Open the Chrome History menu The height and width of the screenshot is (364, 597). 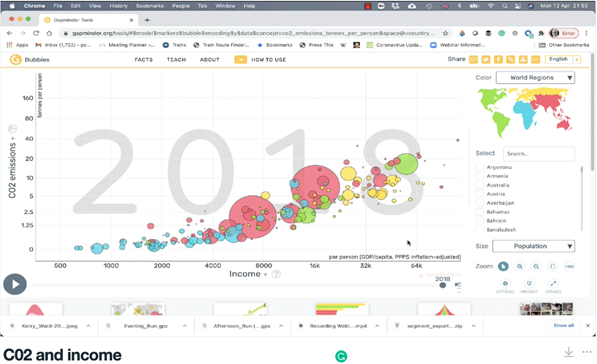[118, 6]
